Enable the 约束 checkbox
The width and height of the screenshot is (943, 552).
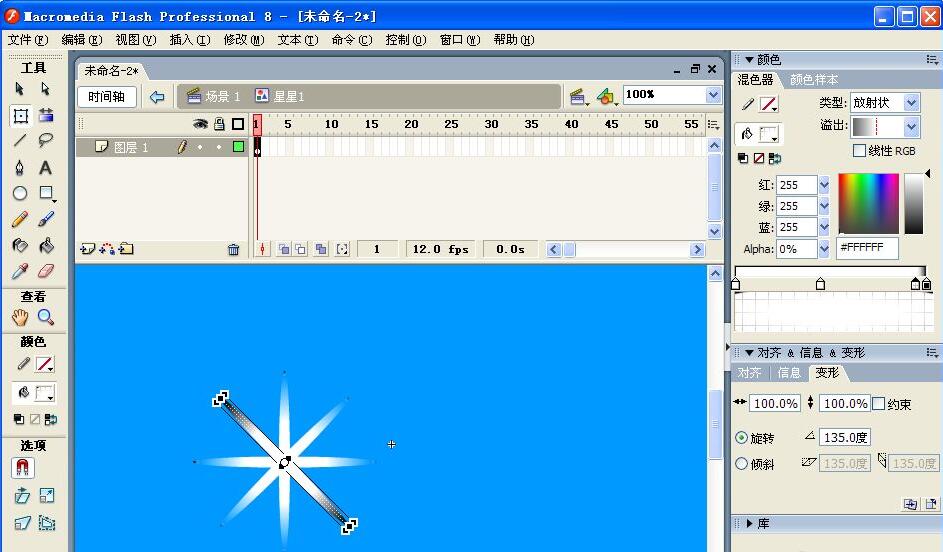[x=879, y=404]
